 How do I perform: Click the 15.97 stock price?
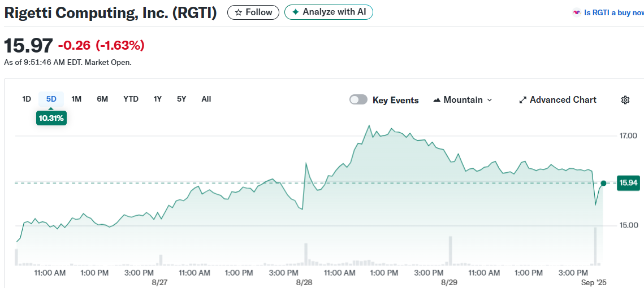(x=28, y=46)
